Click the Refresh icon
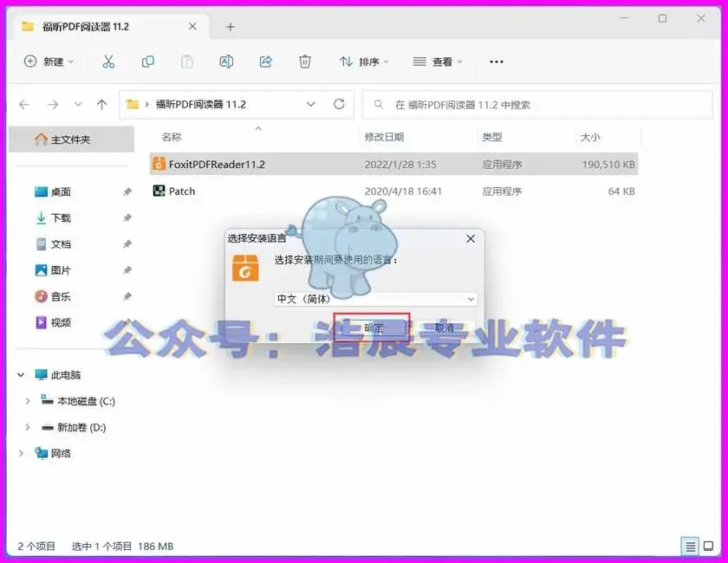 (x=340, y=105)
